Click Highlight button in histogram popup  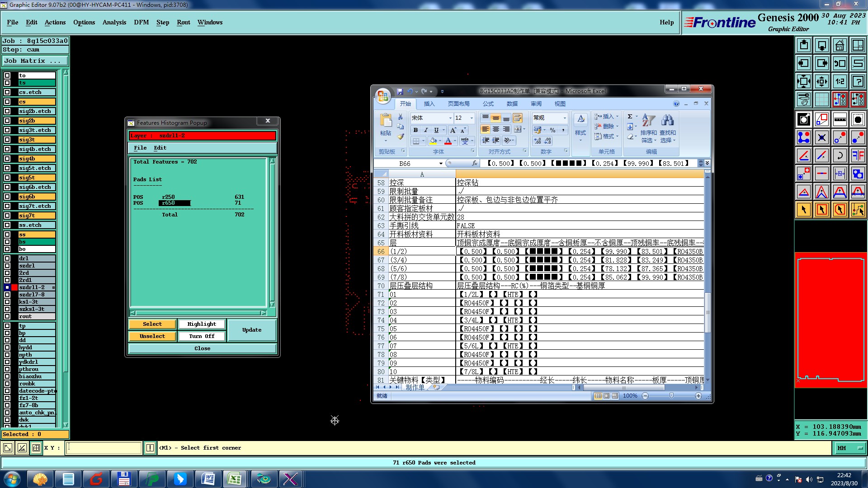click(x=202, y=324)
